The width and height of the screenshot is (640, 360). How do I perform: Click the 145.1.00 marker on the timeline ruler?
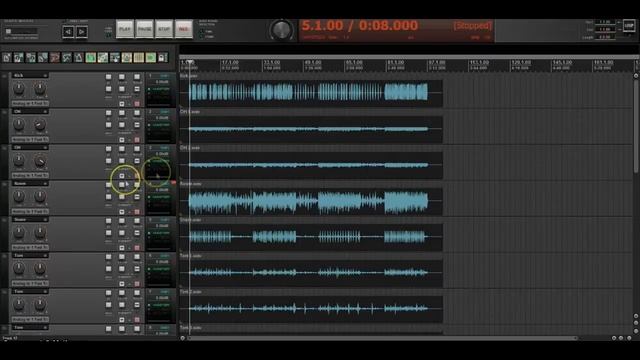(x=562, y=62)
